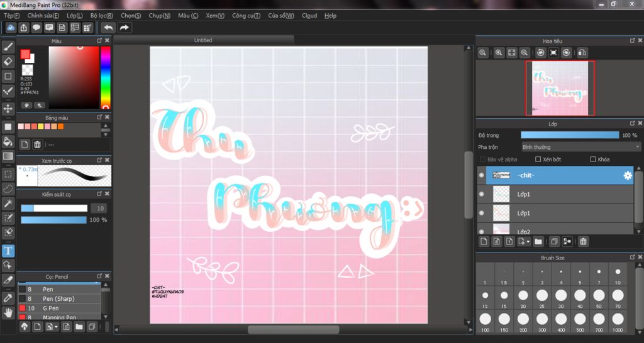This screenshot has width=644, height=343.
Task: Open the Lớp(L) menu
Action: coord(74,16)
